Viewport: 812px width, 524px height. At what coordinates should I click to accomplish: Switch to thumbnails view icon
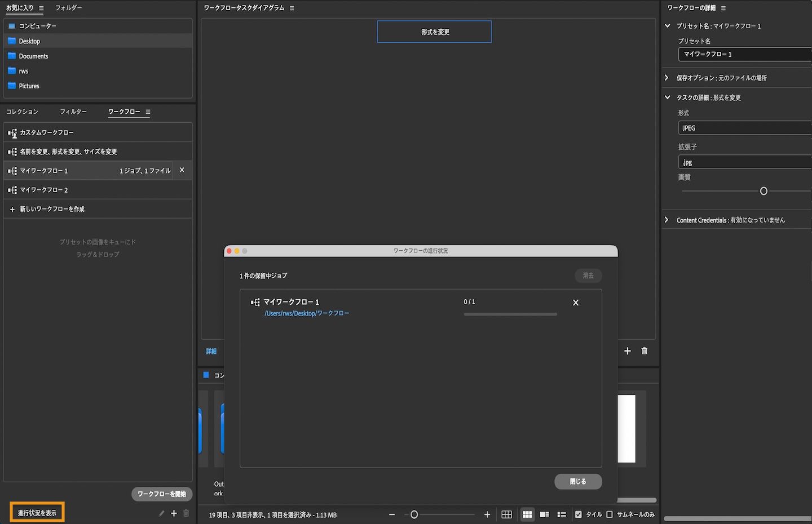click(527, 514)
